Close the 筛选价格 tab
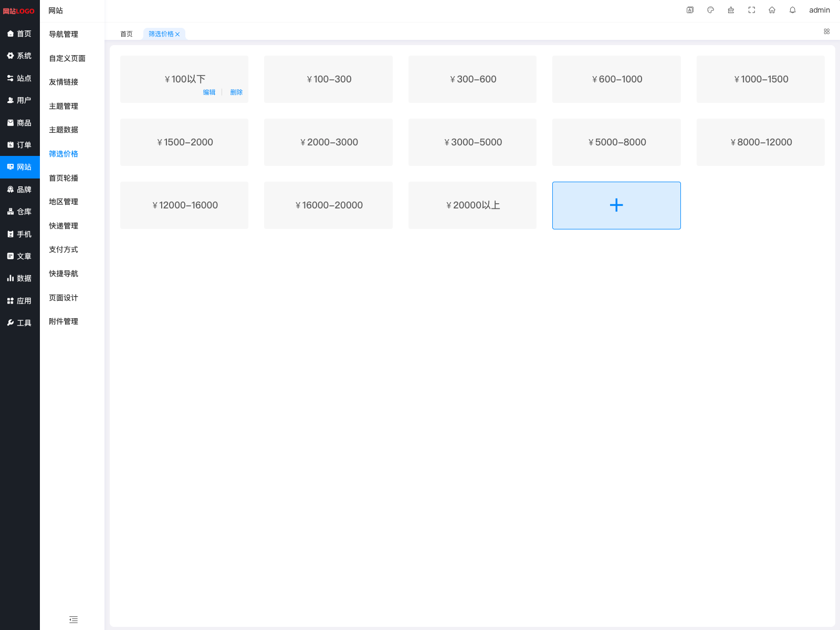The height and width of the screenshot is (630, 840). point(177,34)
